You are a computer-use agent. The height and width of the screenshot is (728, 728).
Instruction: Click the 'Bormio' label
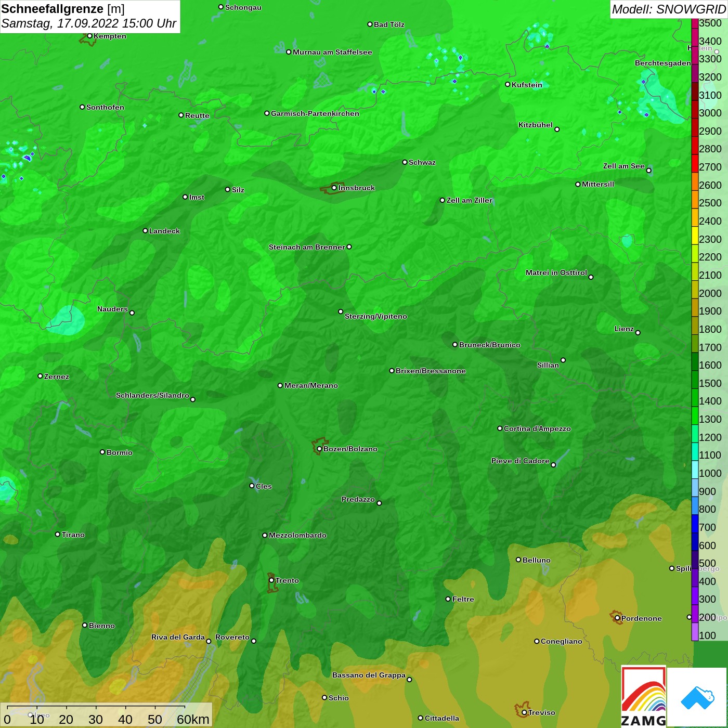[x=120, y=452]
